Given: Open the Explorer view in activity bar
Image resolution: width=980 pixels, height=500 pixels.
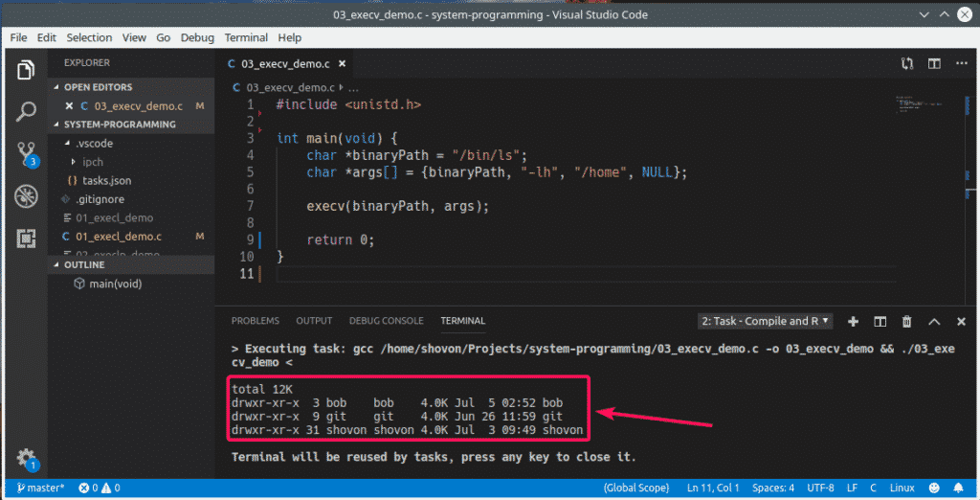Looking at the screenshot, I should pos(26,70).
